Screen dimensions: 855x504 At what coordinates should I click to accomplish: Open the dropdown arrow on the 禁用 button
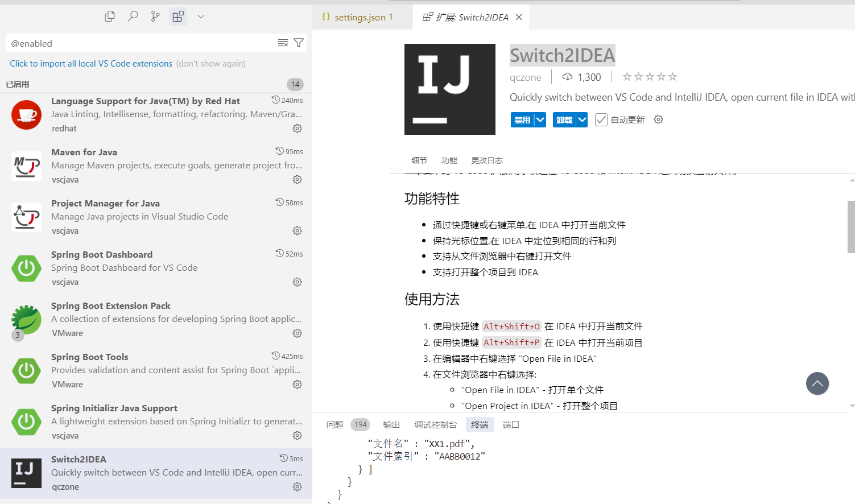tap(539, 119)
